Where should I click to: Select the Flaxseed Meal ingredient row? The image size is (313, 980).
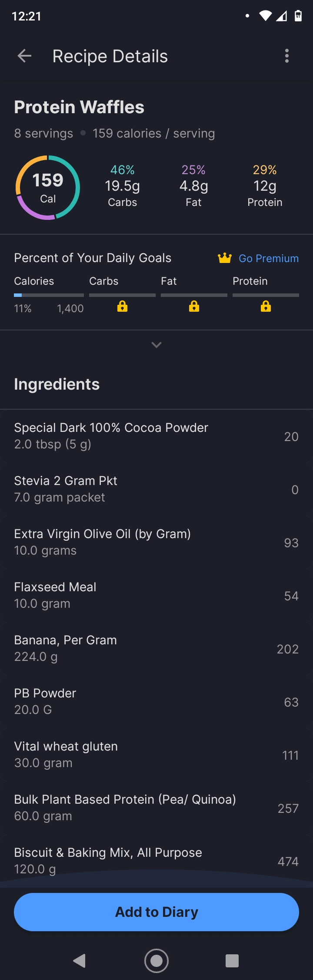[156, 596]
